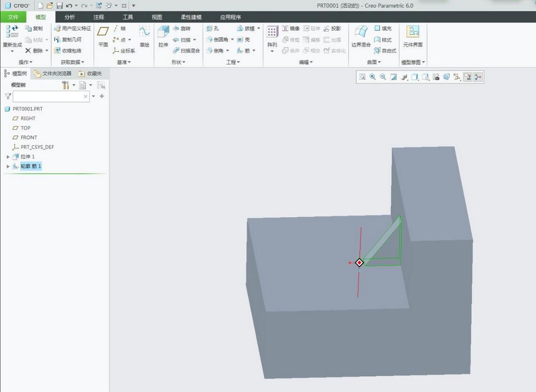The height and width of the screenshot is (392, 536).
Task: Click the Zoom In magnifier icon
Action: tap(373, 77)
